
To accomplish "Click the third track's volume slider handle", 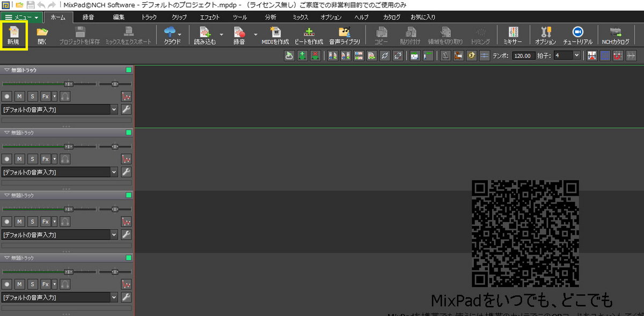I will pos(69,209).
